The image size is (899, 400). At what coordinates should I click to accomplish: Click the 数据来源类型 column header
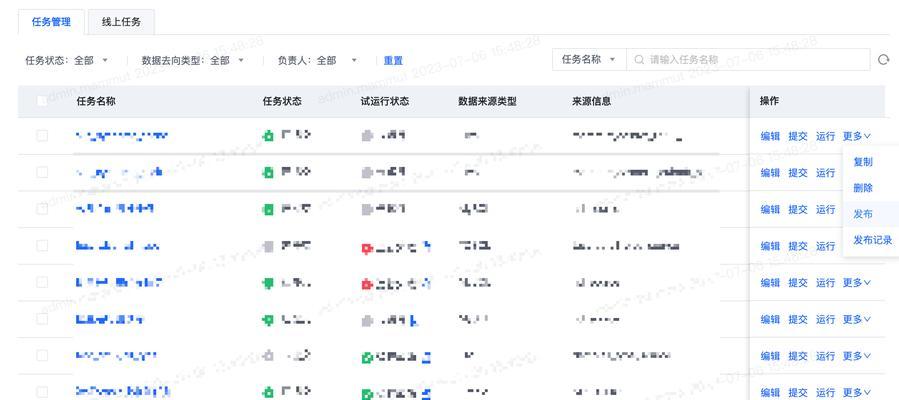(487, 101)
